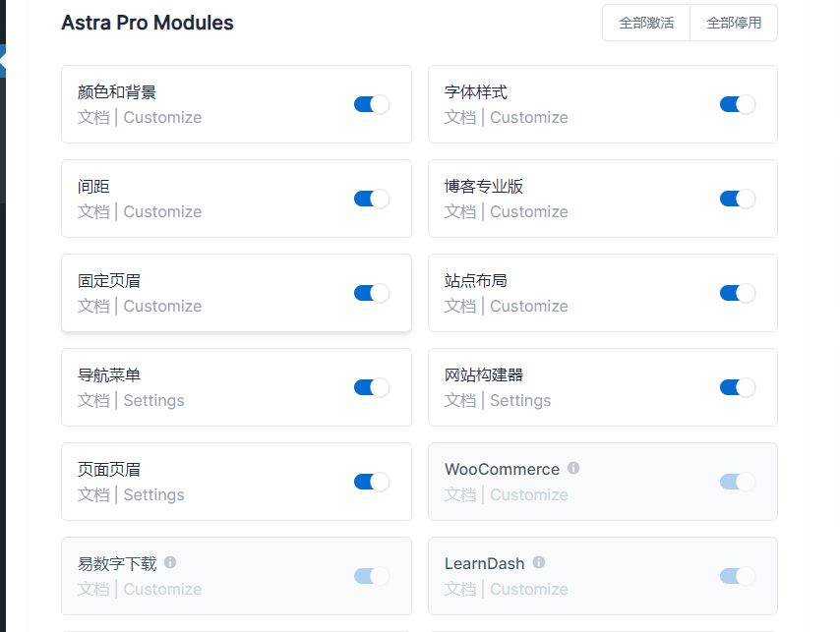Image resolution: width=840 pixels, height=632 pixels.
Task: Click the LearnDash info icon
Action: 538,563
